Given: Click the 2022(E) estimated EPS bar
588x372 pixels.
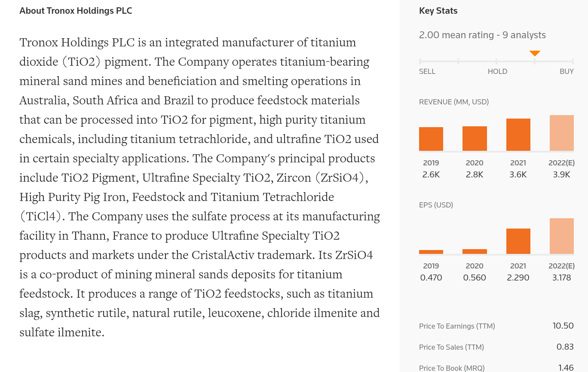Looking at the screenshot, I should 562,236.
